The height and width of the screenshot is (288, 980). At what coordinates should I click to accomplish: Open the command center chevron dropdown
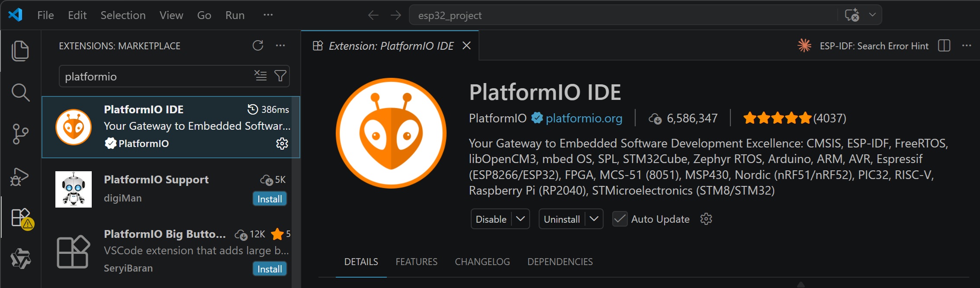[873, 15]
